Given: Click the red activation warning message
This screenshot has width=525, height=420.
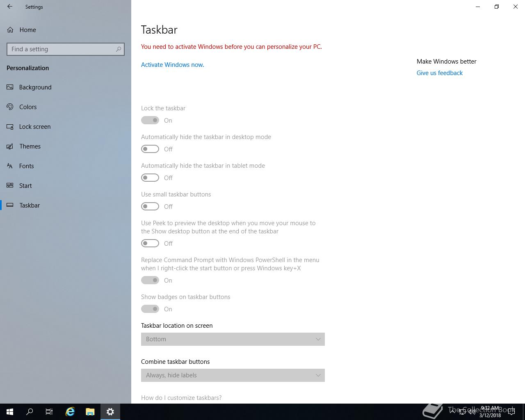Looking at the screenshot, I should [231, 47].
